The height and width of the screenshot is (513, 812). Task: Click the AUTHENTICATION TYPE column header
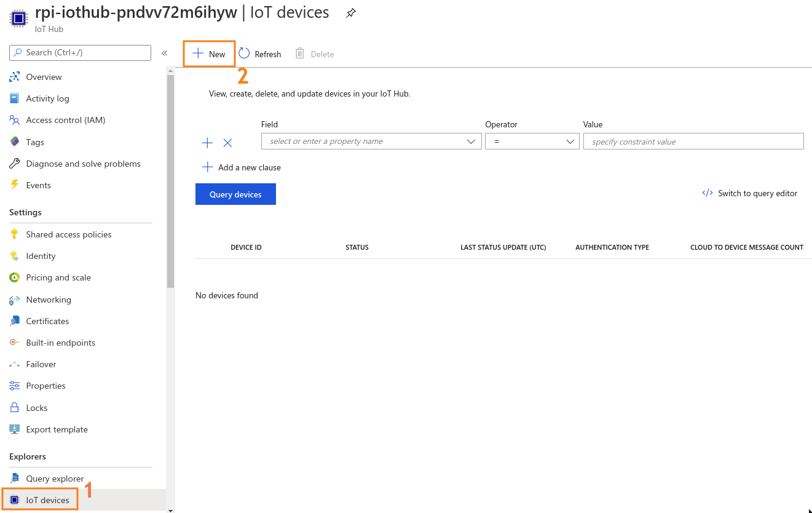612,247
